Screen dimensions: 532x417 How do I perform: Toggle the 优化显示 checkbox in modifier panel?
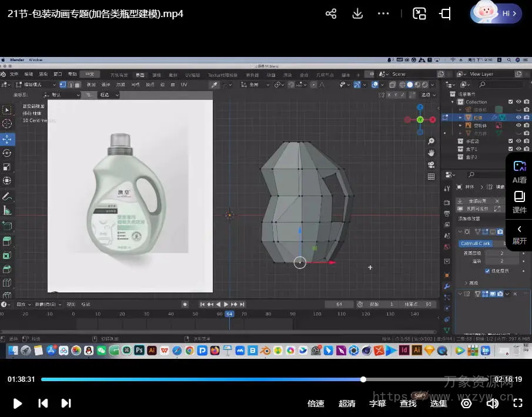(487, 271)
